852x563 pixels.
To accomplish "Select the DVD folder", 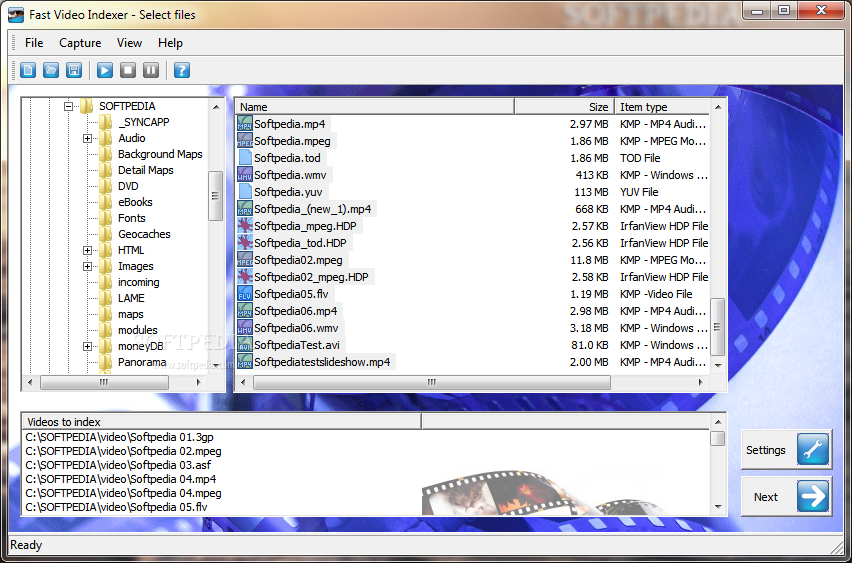I will coord(128,186).
